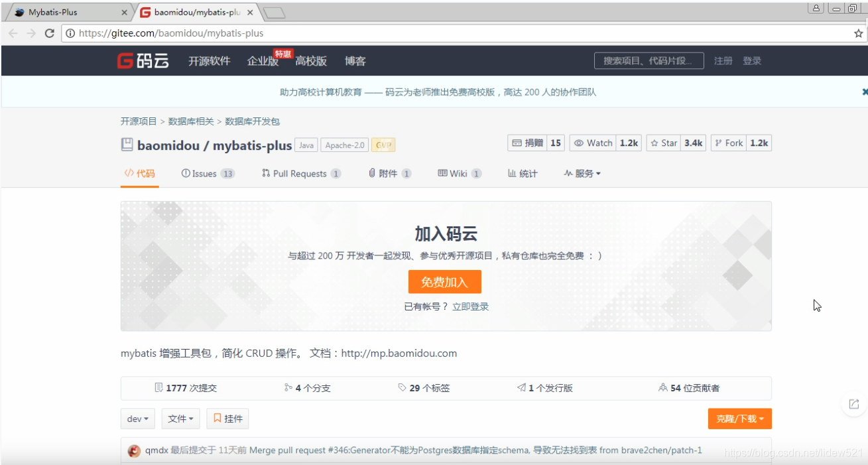Switch to the Issues tab
Image resolution: width=868 pixels, height=465 pixels.
(208, 173)
